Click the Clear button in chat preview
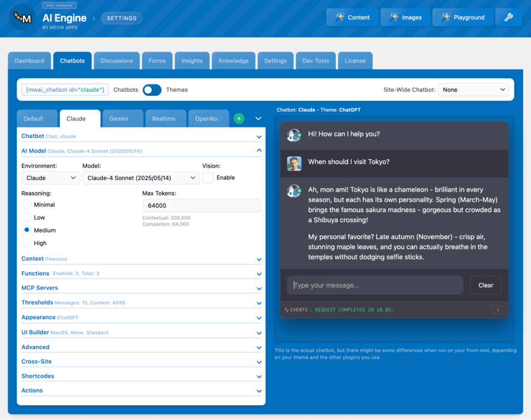This screenshot has height=420, width=531. [486, 285]
